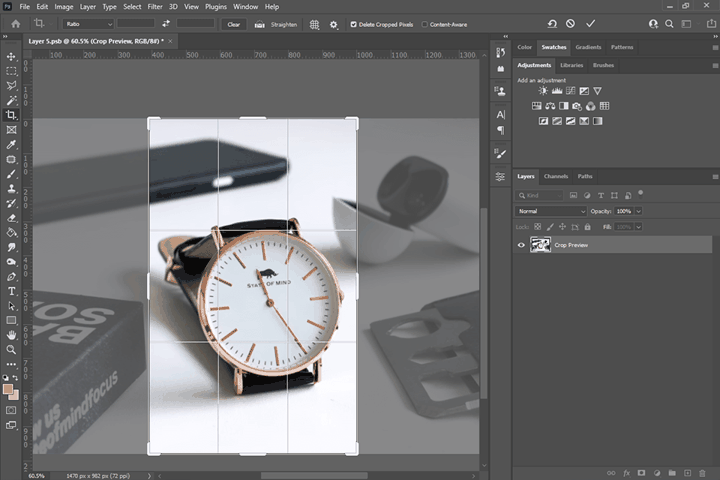This screenshot has height=480, width=720.
Task: Toggle lock image pixels
Action: [x=550, y=226]
